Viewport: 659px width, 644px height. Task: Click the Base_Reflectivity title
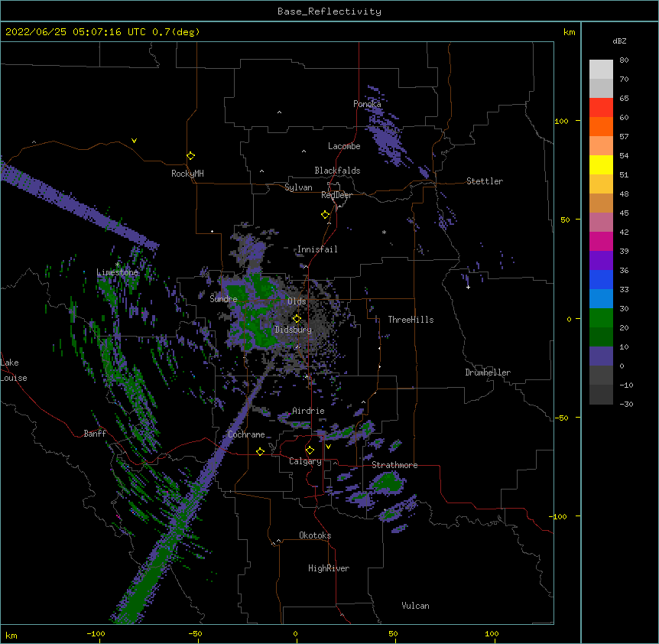point(329,11)
